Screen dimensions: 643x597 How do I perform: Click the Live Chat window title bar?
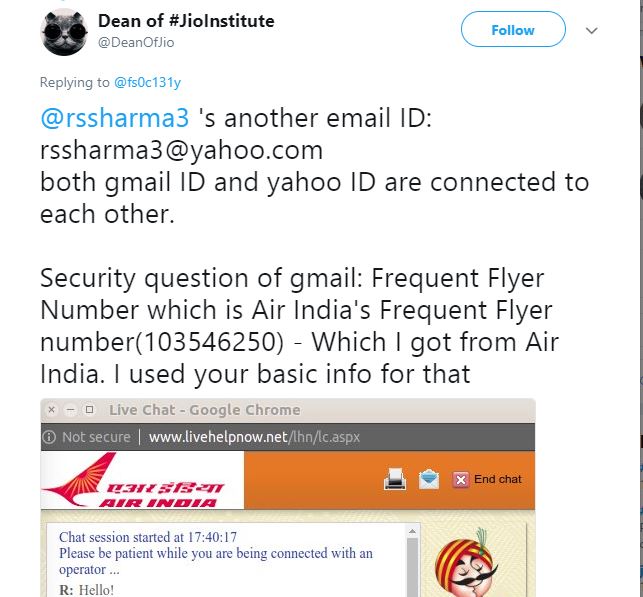click(x=300, y=410)
